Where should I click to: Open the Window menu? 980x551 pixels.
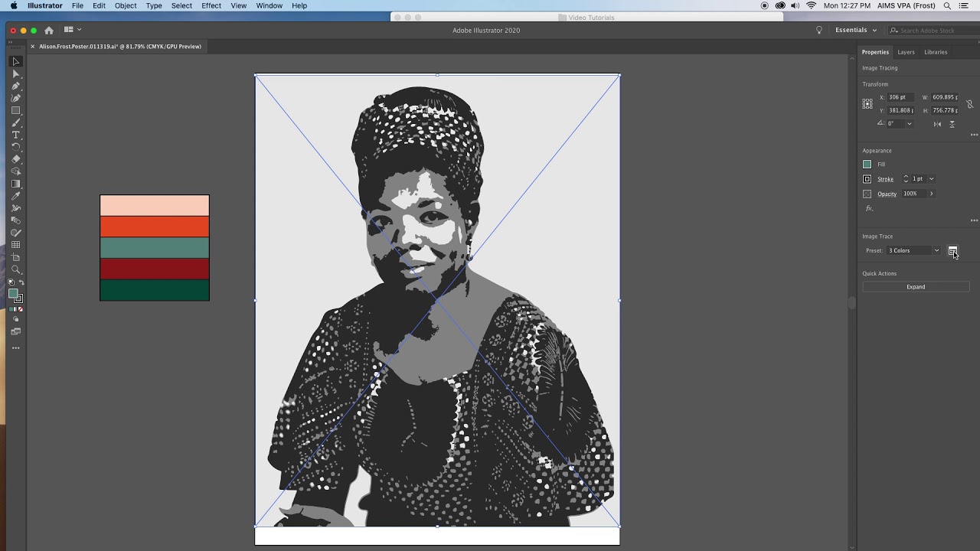[269, 5]
